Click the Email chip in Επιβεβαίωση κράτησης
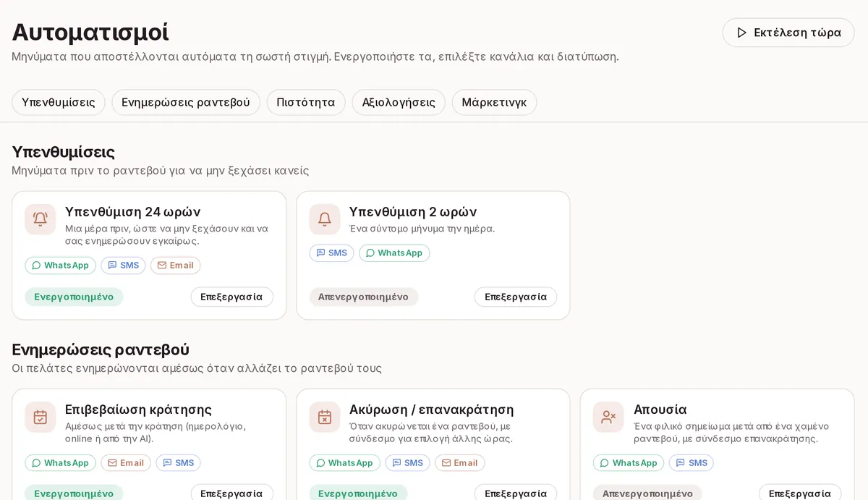 pos(126,463)
